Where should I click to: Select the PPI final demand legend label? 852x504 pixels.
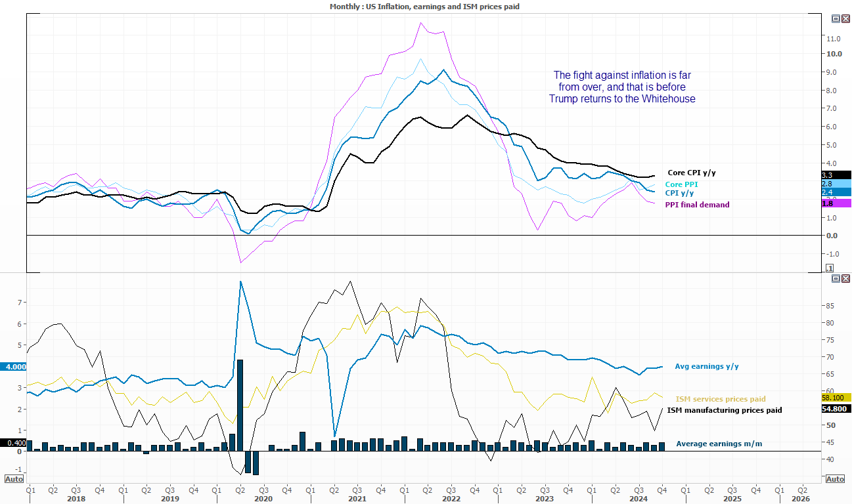(x=697, y=205)
